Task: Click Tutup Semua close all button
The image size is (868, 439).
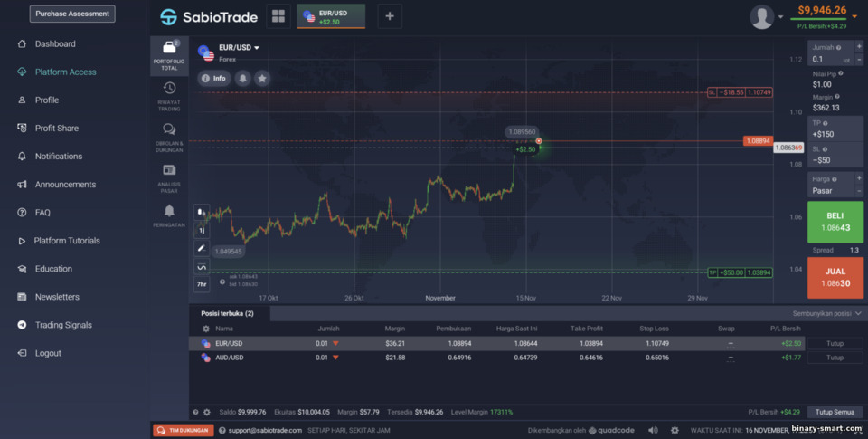Action: [x=835, y=412]
